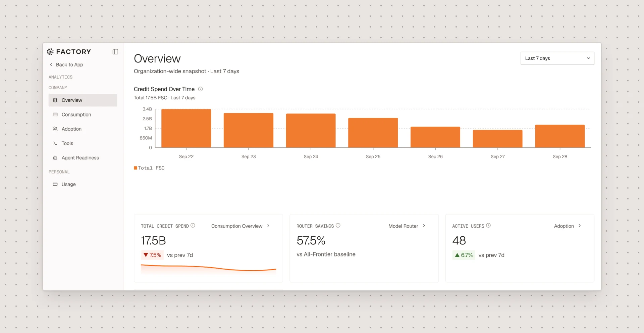
Task: Click the Sep 22 bar in the chart
Action: point(186,128)
